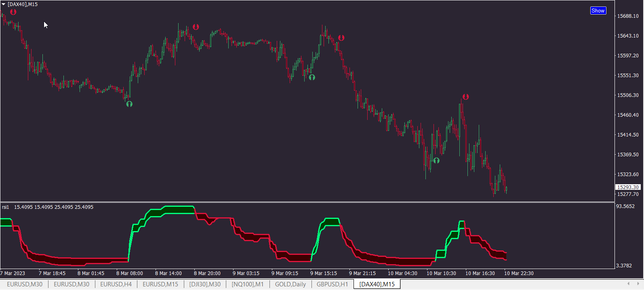
Task: Open the GOLD,Daily chart tab
Action: (290, 284)
